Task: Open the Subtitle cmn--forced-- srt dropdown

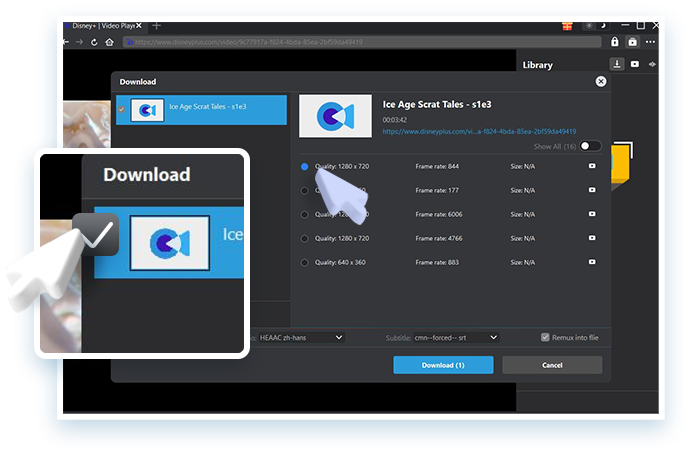Action: (456, 337)
